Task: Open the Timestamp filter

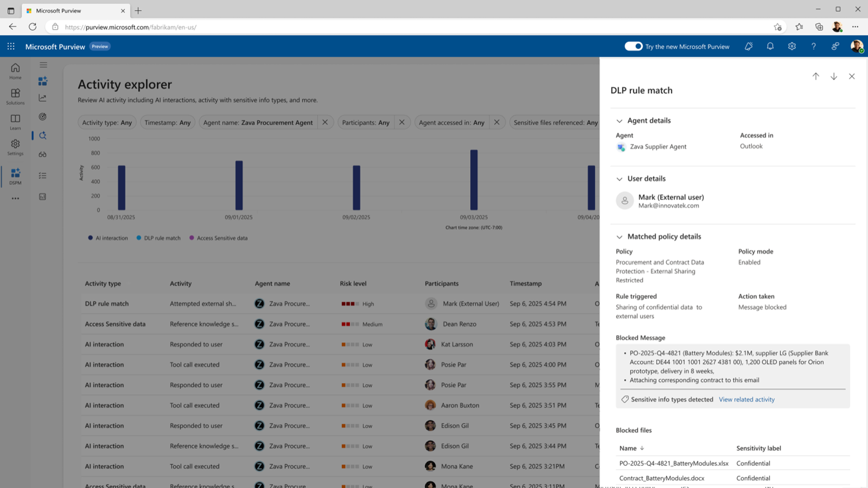Action: [x=168, y=123]
